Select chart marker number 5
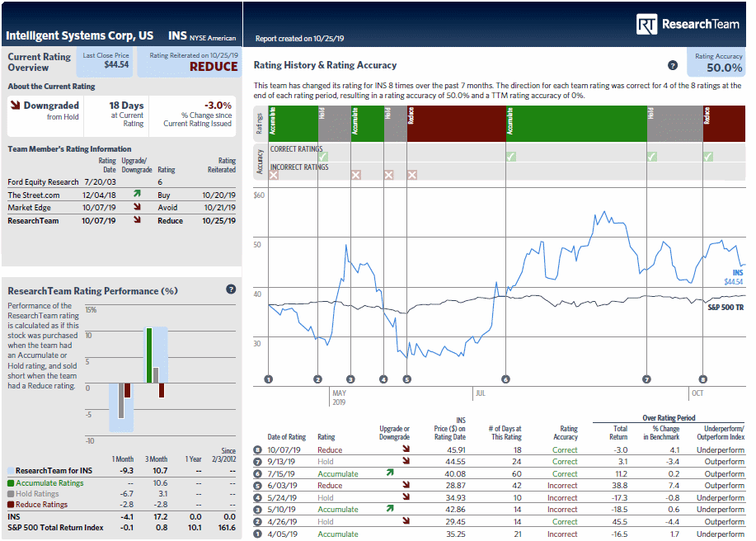This screenshot has height=541, width=756. pos(407,379)
